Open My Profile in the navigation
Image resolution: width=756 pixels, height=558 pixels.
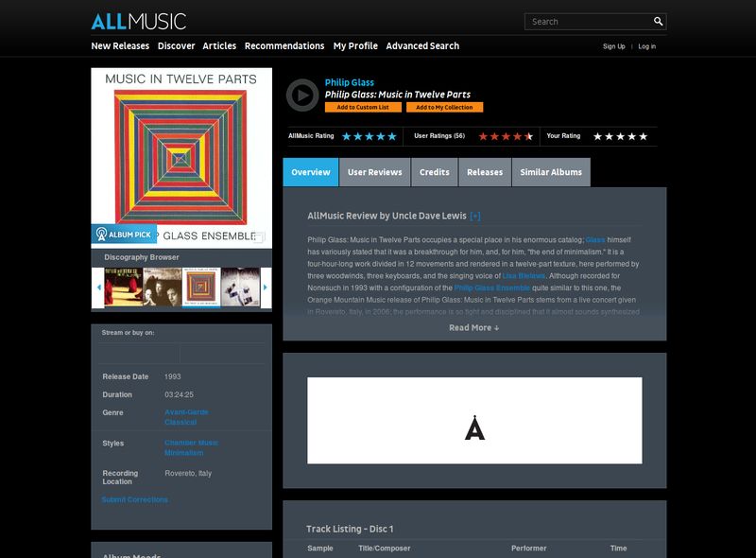tap(355, 45)
